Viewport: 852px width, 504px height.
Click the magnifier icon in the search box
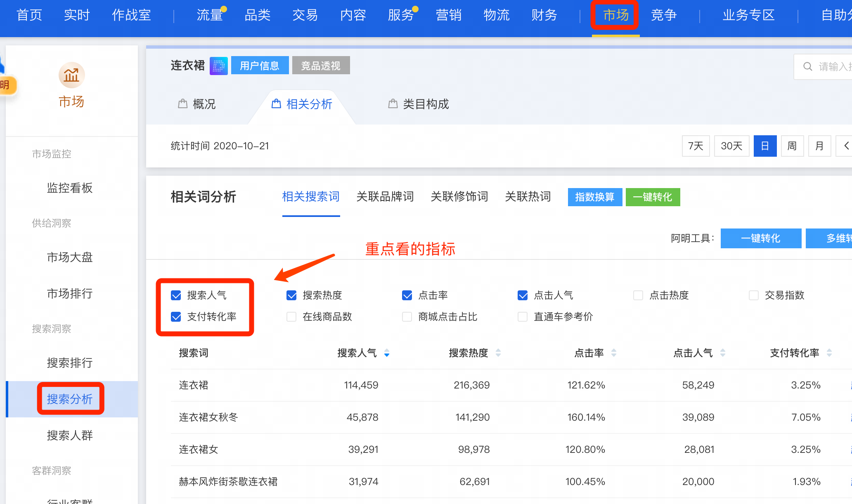click(808, 66)
